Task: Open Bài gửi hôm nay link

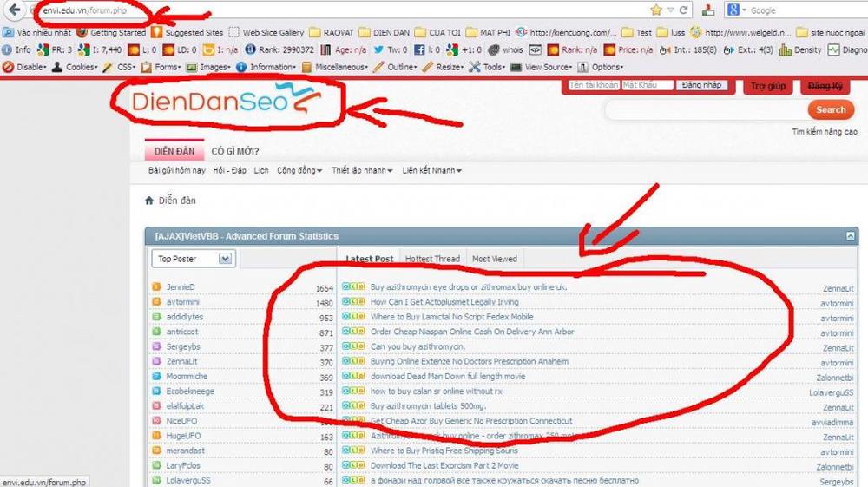Action: pyautogui.click(x=176, y=170)
